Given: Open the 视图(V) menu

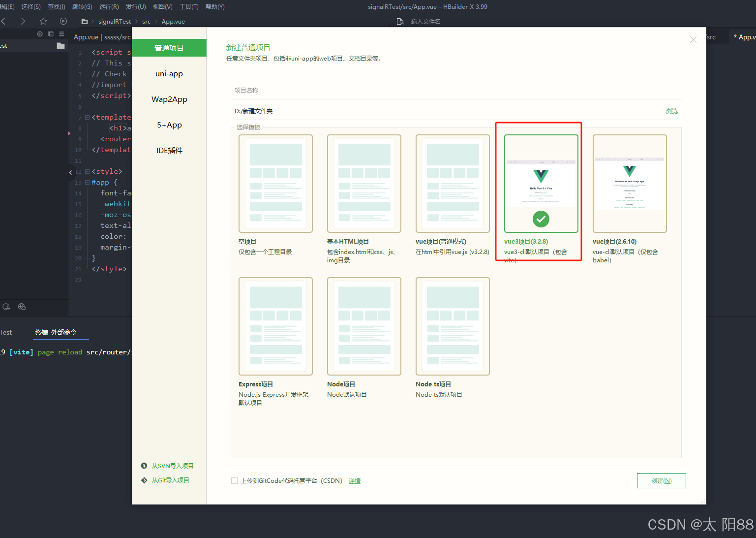Looking at the screenshot, I should [163, 6].
